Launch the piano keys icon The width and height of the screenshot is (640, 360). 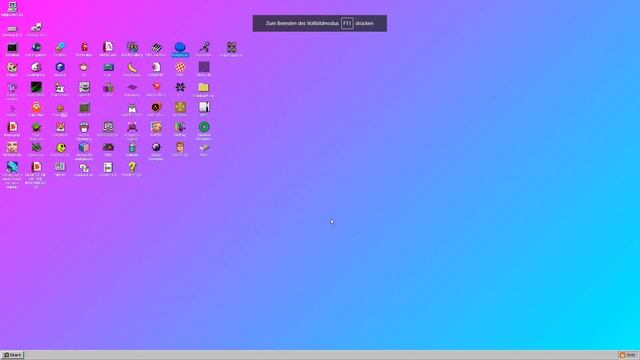156,47
